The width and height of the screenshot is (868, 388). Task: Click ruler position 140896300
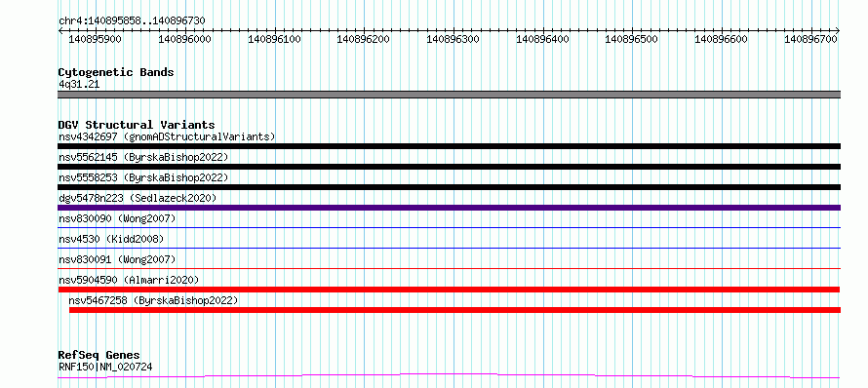[x=454, y=39]
